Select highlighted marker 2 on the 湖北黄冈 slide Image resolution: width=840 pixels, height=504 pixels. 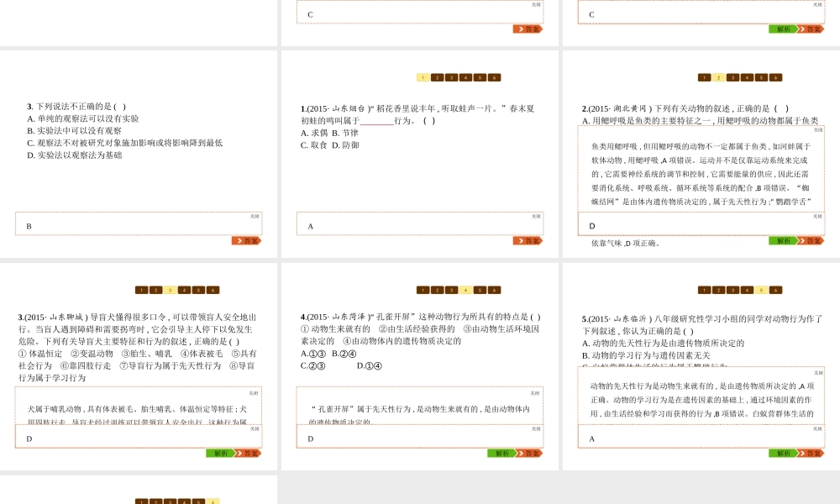pos(718,77)
